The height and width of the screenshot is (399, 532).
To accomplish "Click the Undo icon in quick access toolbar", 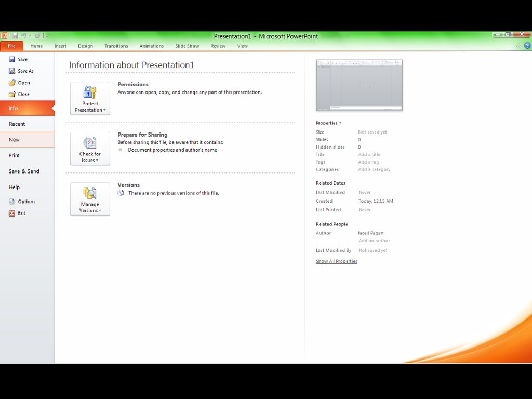I will click(x=24, y=36).
